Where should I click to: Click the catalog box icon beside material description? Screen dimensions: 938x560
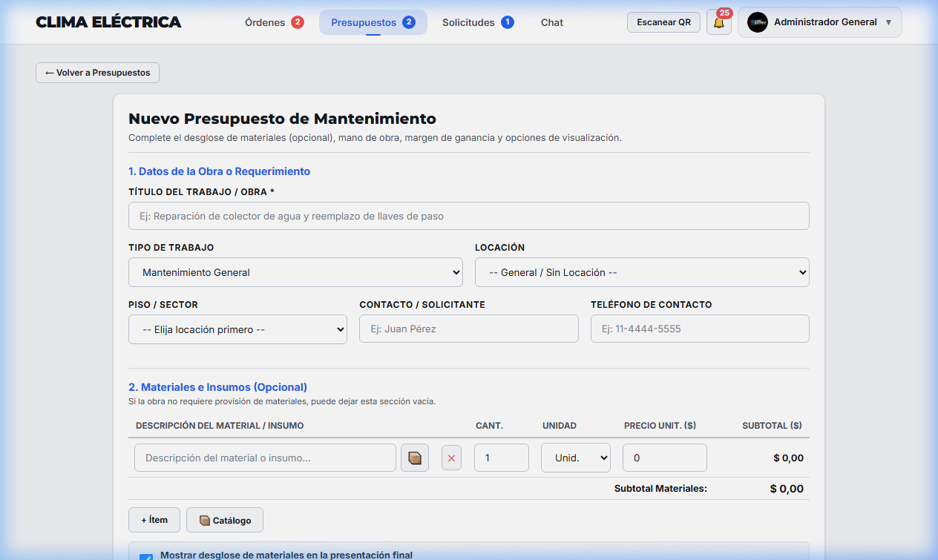(x=415, y=458)
